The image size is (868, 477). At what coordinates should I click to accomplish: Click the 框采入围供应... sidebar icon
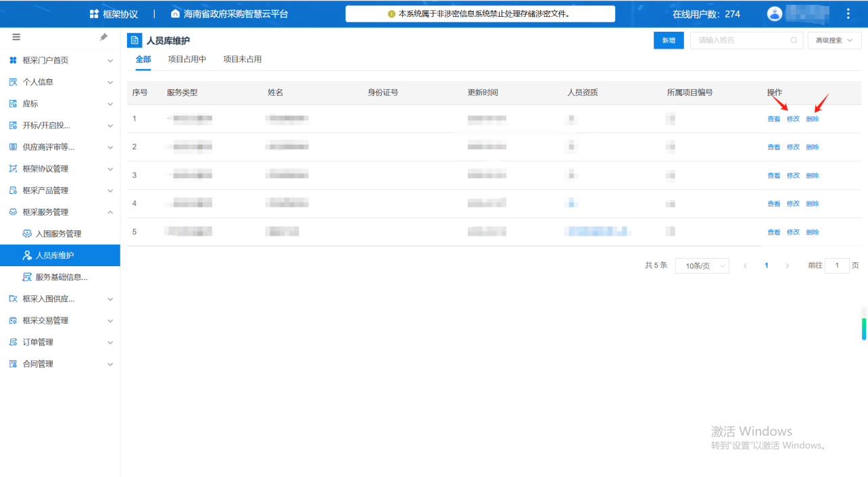click(x=13, y=299)
